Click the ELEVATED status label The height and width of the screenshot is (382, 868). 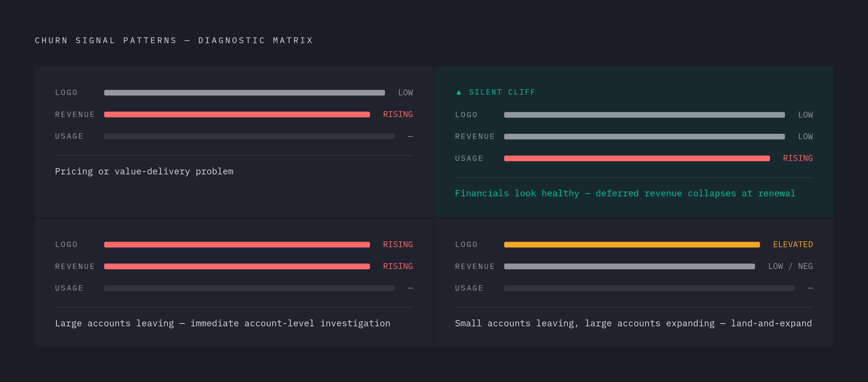coord(793,245)
